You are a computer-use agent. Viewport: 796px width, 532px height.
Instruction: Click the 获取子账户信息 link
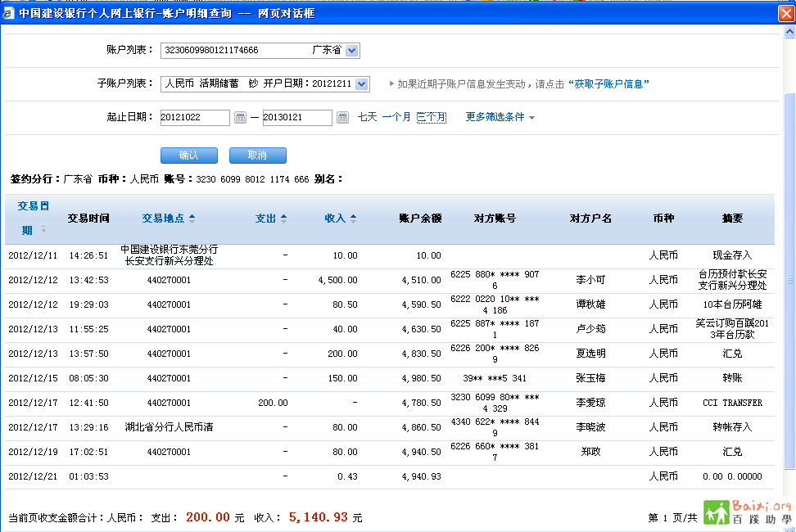(x=608, y=84)
